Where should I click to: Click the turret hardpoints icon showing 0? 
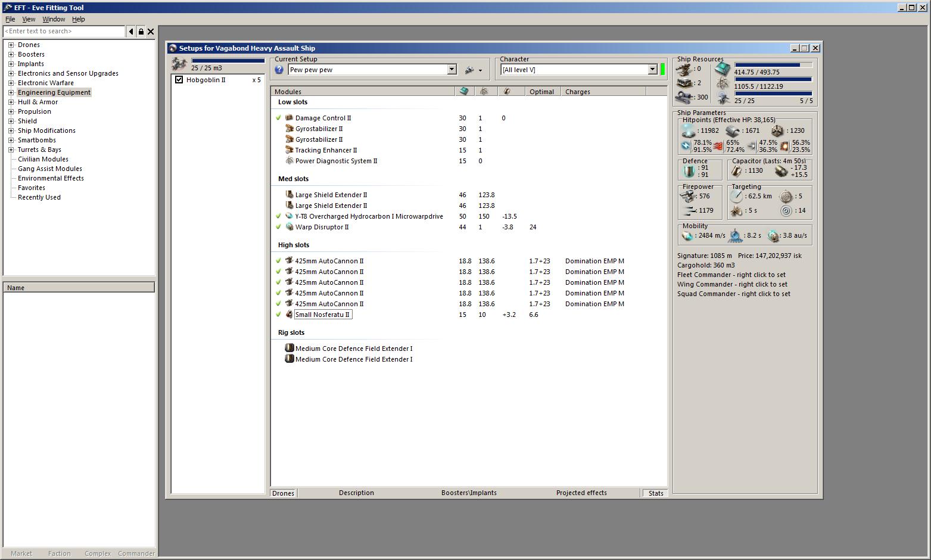click(684, 69)
